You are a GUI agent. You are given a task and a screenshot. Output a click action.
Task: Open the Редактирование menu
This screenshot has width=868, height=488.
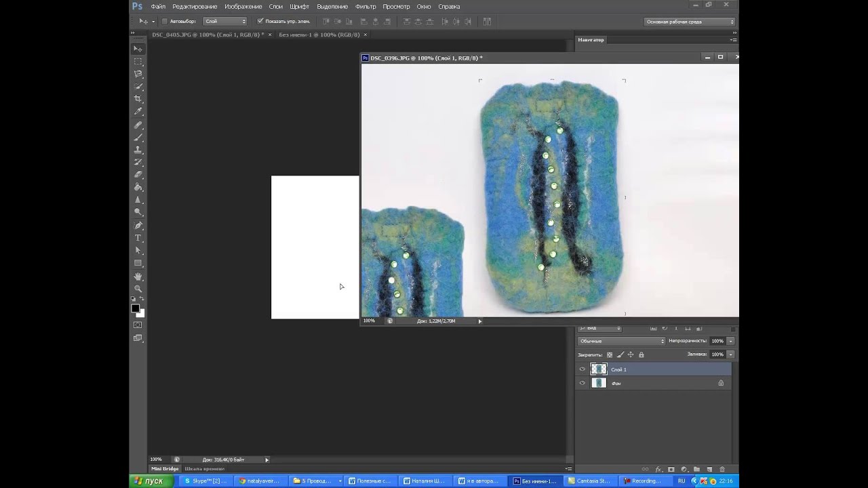[195, 6]
